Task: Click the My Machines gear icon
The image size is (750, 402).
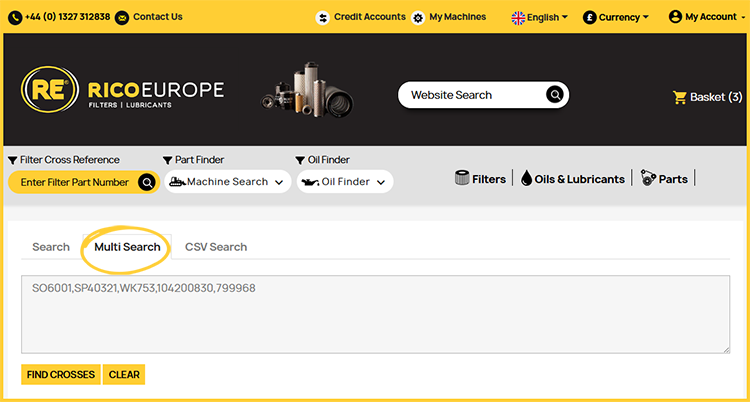Action: 418,18
